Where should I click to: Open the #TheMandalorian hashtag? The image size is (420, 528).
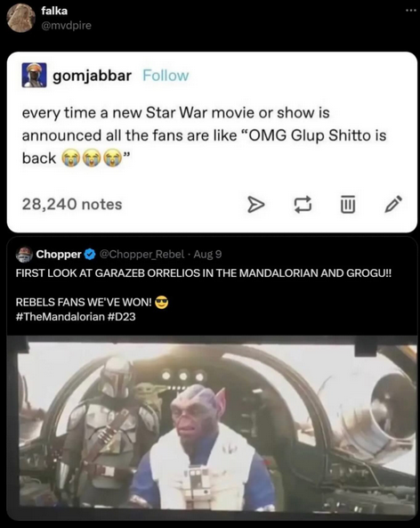click(61, 317)
